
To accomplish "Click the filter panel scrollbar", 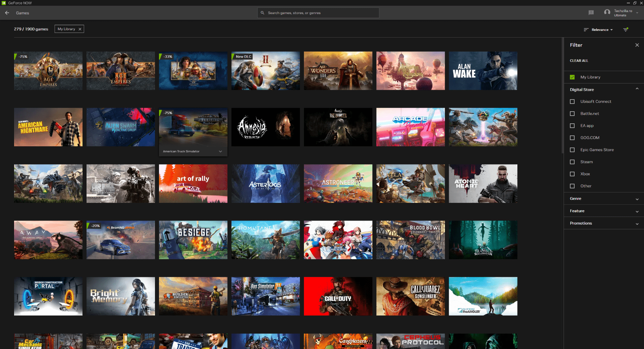I will coord(562,96).
